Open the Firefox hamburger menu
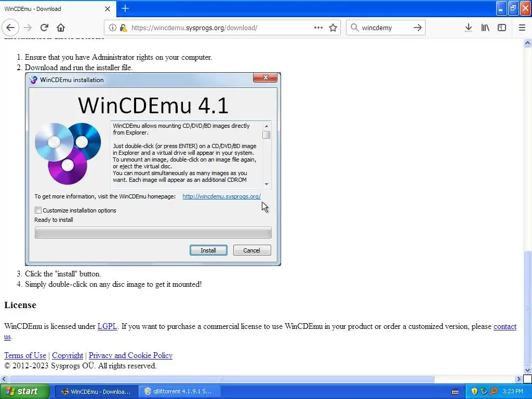 tap(522, 28)
